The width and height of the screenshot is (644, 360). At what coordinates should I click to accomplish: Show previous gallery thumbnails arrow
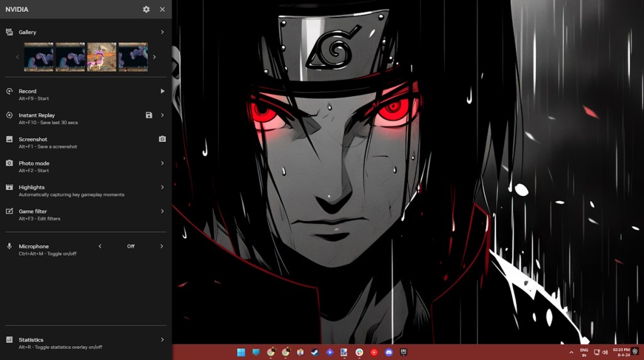tap(17, 57)
